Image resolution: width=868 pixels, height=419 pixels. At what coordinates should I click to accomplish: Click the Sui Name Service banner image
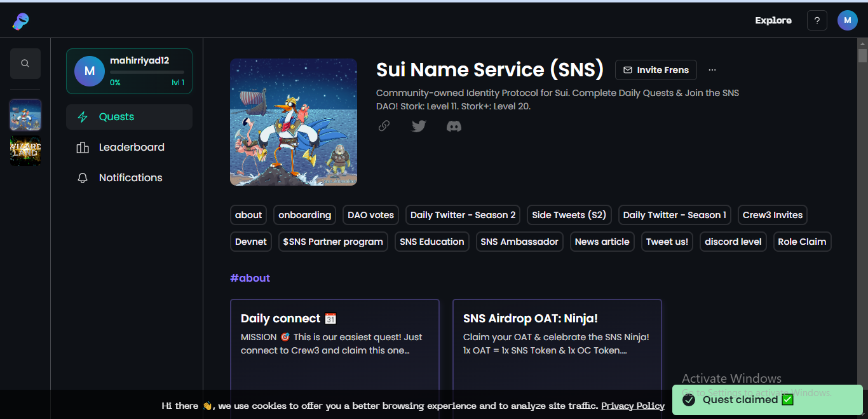point(294,122)
